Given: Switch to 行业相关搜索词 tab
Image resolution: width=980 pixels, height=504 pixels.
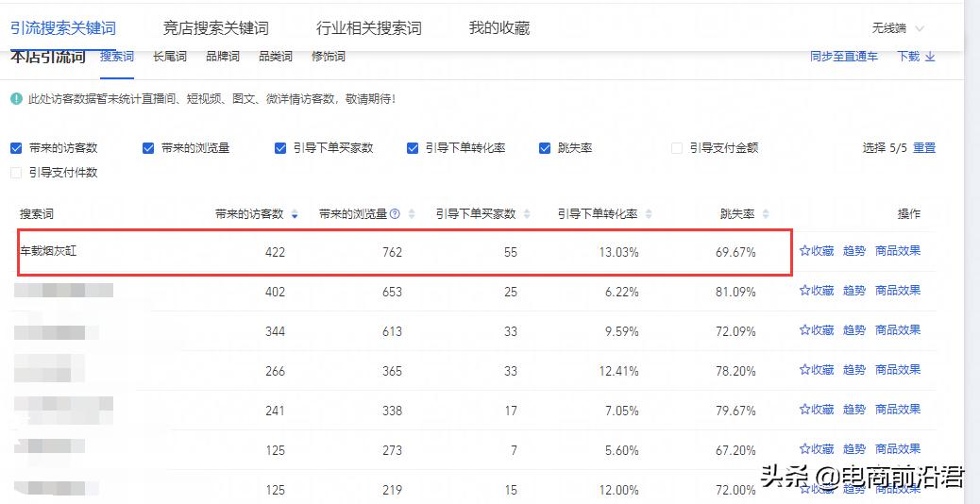Looking at the screenshot, I should 369,28.
